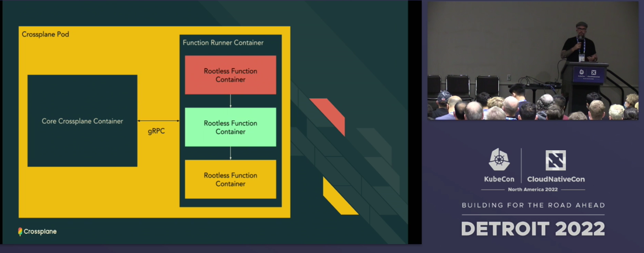
Task: Click the gRPC double-headed arrow
Action: click(159, 121)
